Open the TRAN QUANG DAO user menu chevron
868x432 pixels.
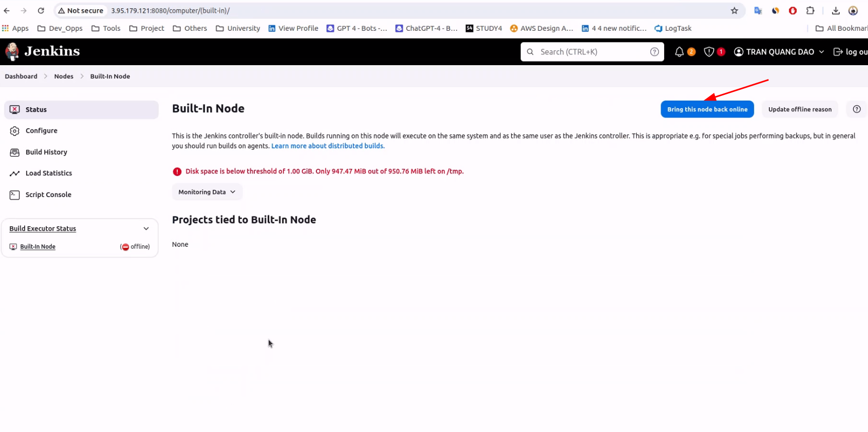(x=821, y=52)
